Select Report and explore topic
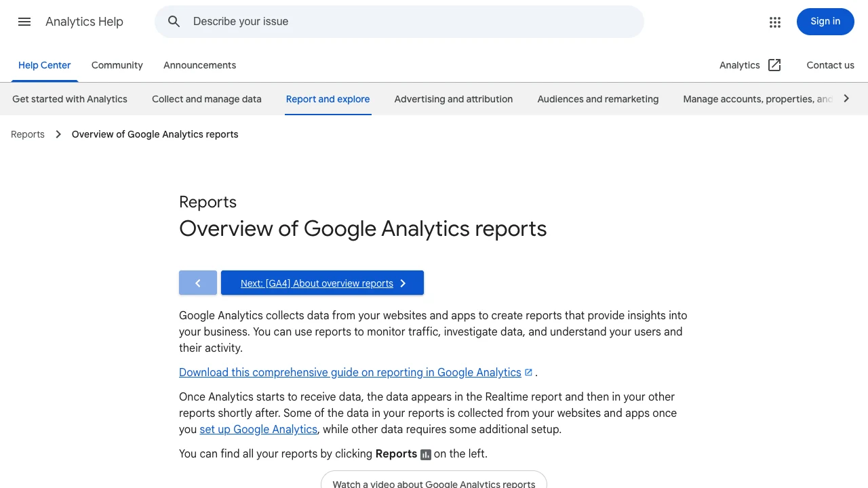This screenshot has width=868, height=488. (328, 99)
